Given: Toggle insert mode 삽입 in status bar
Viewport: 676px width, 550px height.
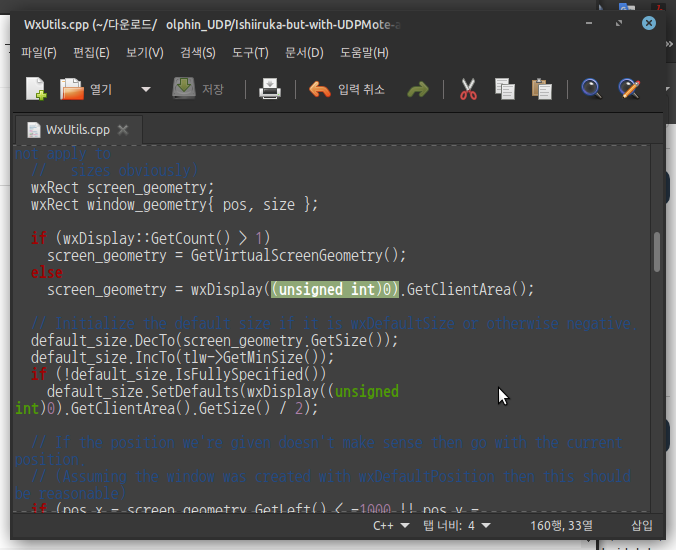Looking at the screenshot, I should tap(642, 525).
